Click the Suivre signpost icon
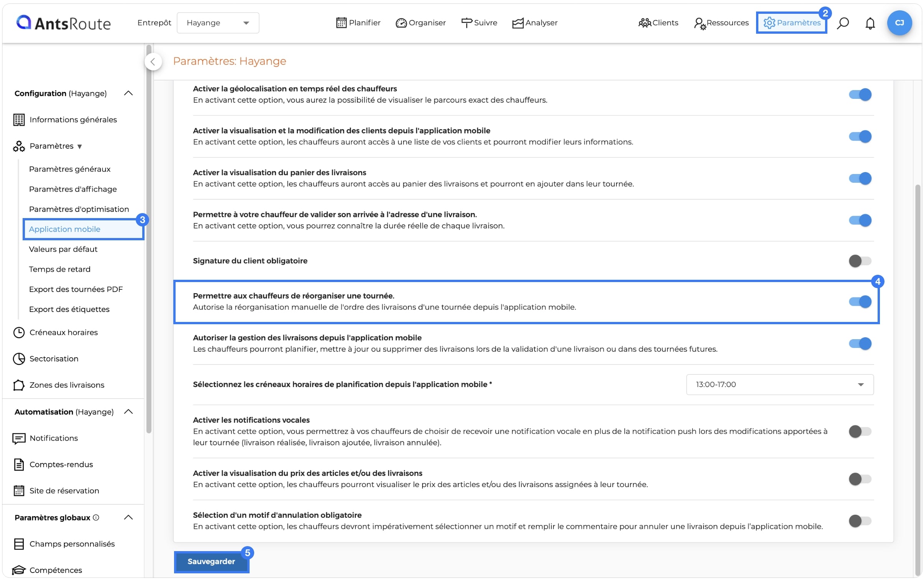 (466, 23)
